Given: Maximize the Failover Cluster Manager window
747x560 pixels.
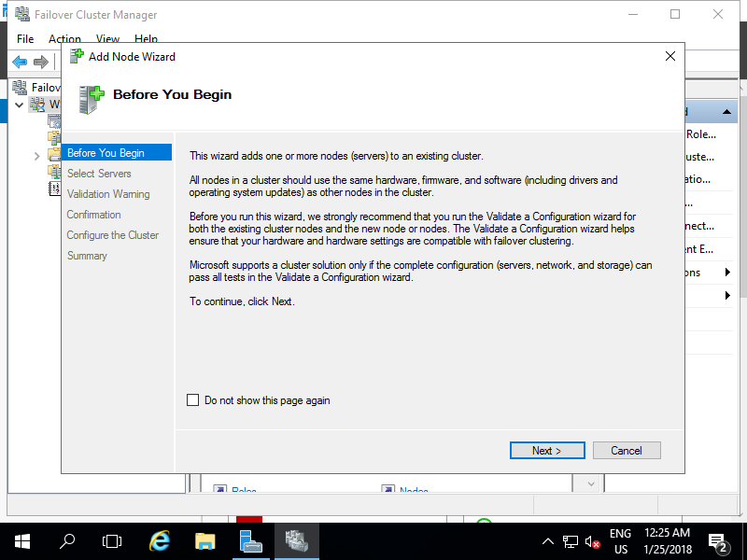Looking at the screenshot, I should 675,14.
